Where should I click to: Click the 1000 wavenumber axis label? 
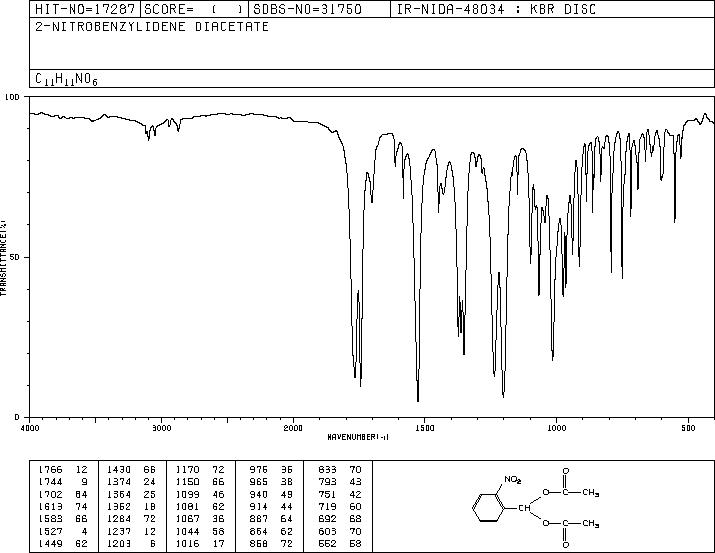(x=557, y=428)
